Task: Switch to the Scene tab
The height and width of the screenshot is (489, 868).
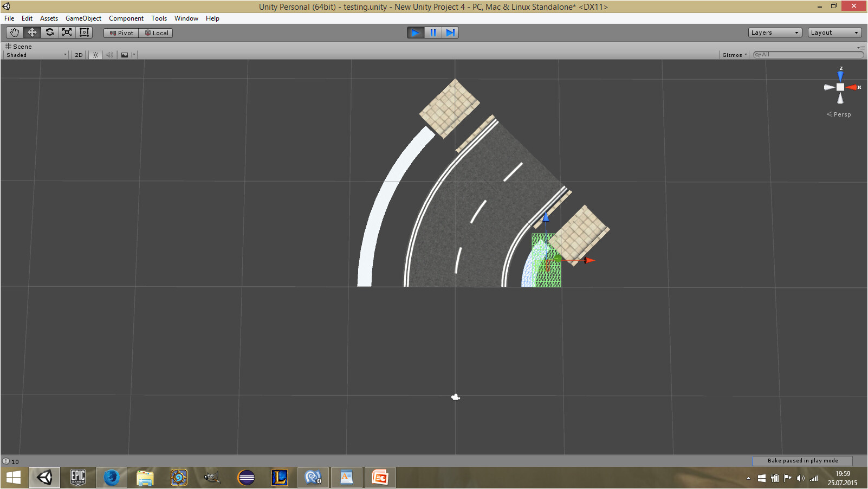Action: coord(21,46)
